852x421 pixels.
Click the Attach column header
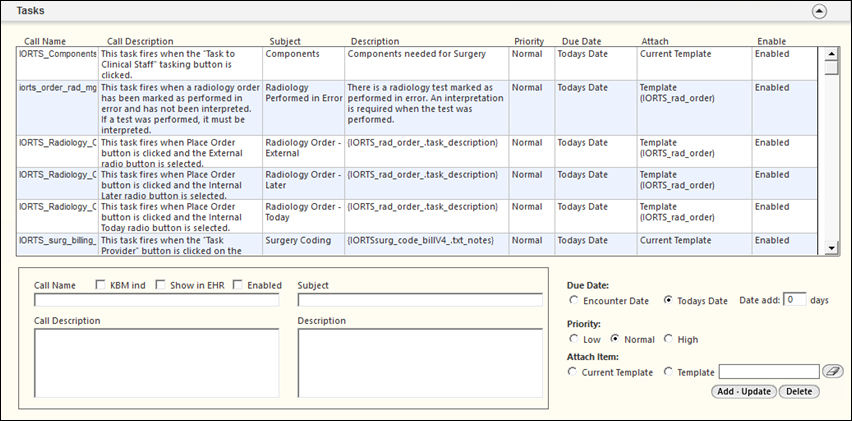(x=655, y=41)
